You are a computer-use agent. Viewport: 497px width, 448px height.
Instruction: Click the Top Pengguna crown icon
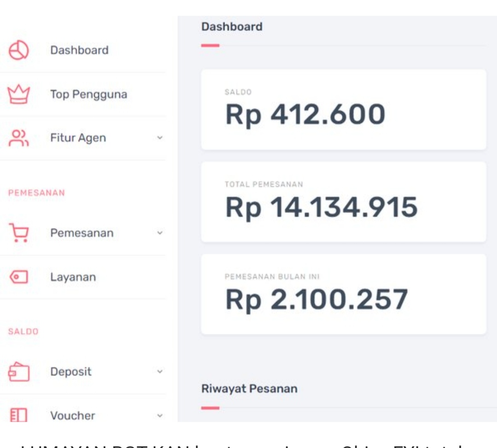[19, 94]
